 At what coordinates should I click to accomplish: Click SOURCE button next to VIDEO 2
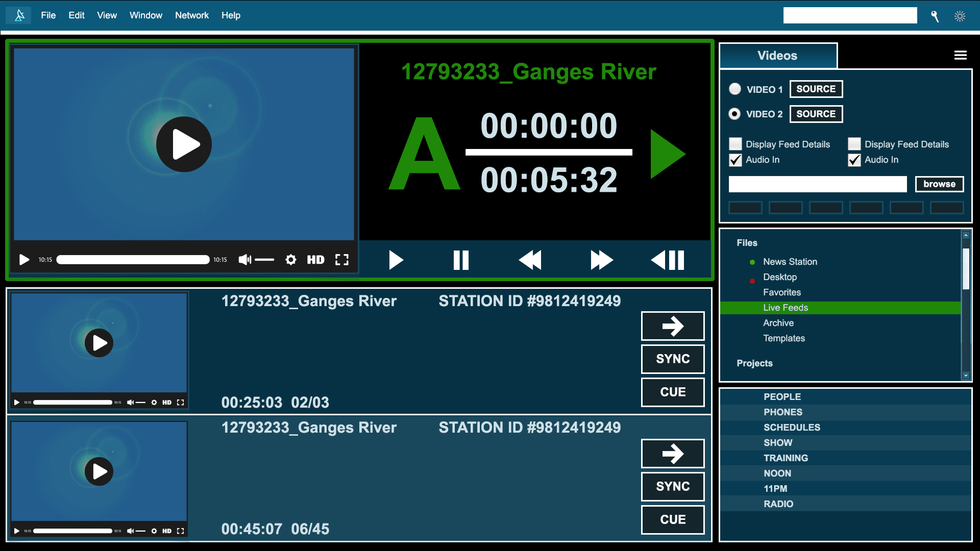tap(816, 114)
